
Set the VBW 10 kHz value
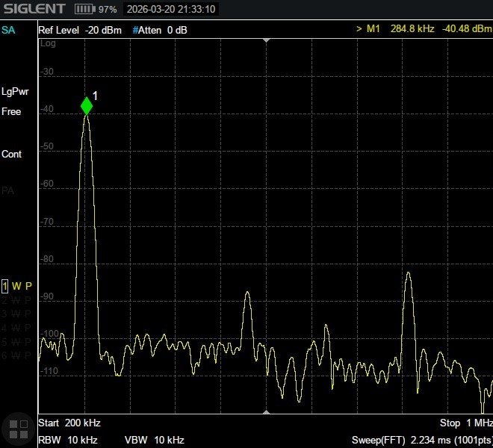pos(155,440)
